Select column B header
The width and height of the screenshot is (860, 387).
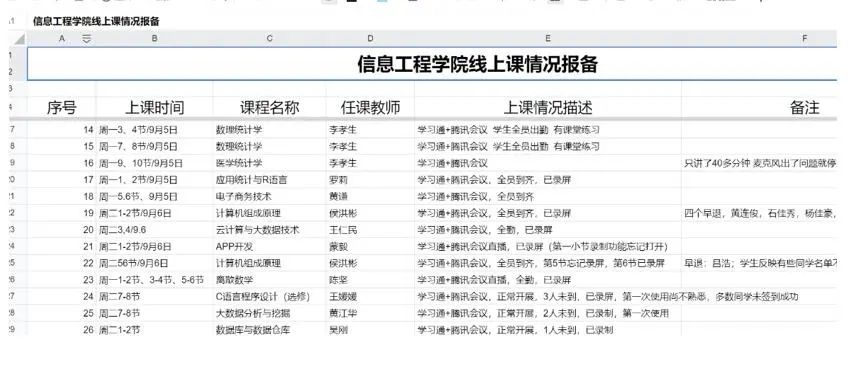pos(155,38)
